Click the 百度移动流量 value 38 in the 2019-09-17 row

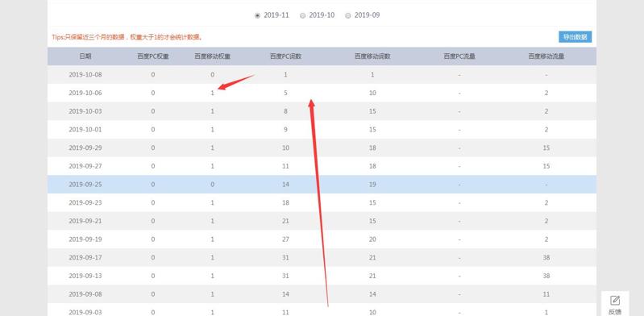click(x=546, y=258)
